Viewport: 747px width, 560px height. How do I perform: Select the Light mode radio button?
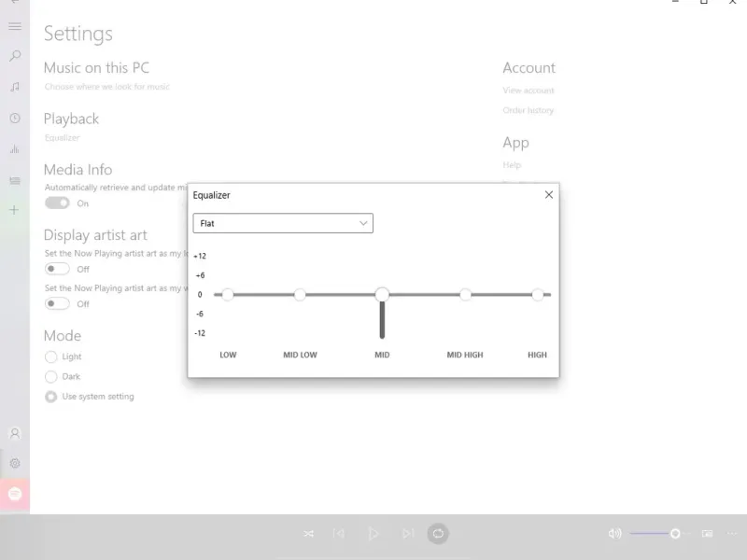51,357
